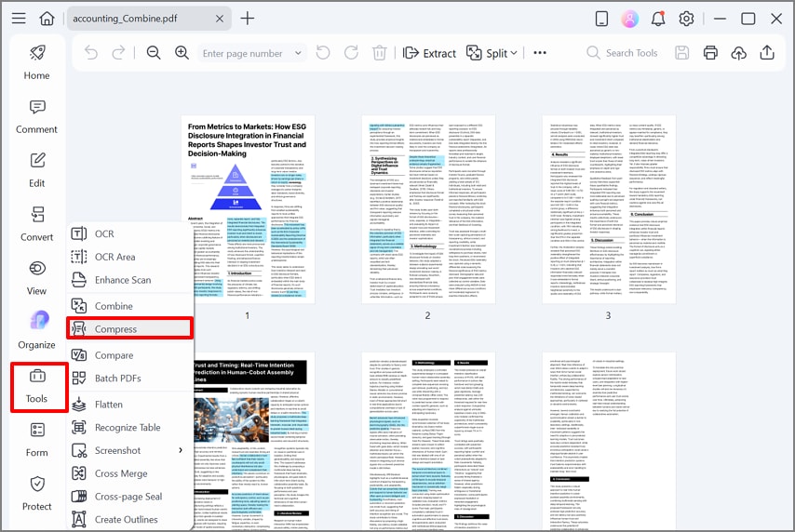Image resolution: width=795 pixels, height=532 pixels.
Task: Open the Comment sidebar section
Action: click(x=36, y=116)
